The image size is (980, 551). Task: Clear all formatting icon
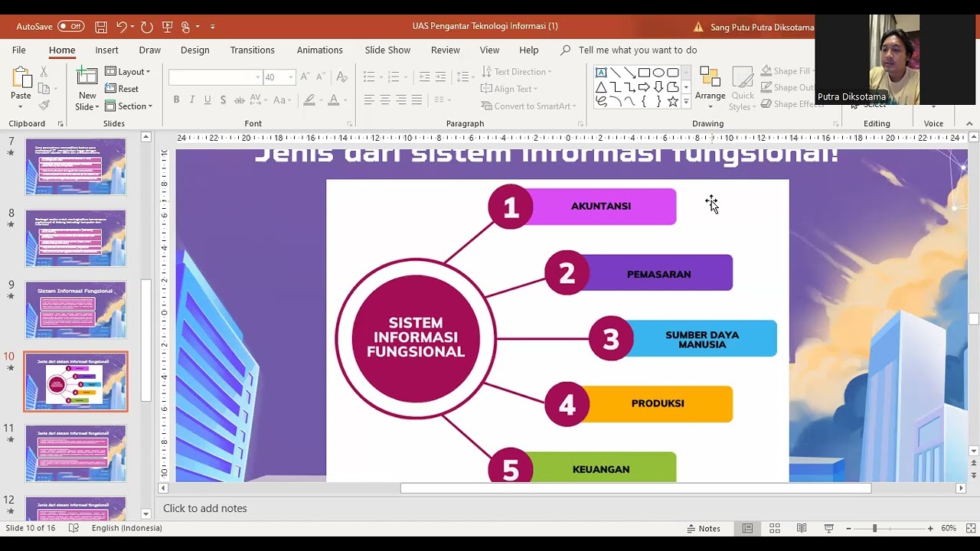(x=341, y=77)
